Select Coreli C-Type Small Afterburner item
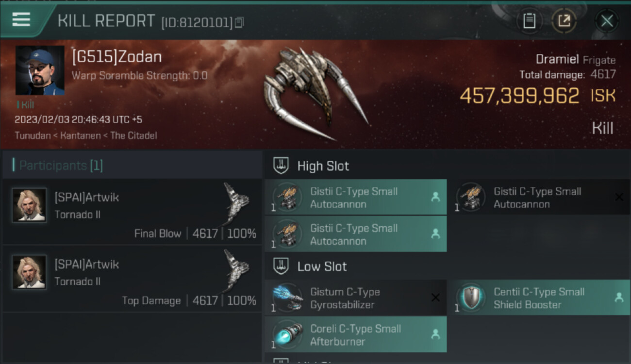 click(355, 334)
